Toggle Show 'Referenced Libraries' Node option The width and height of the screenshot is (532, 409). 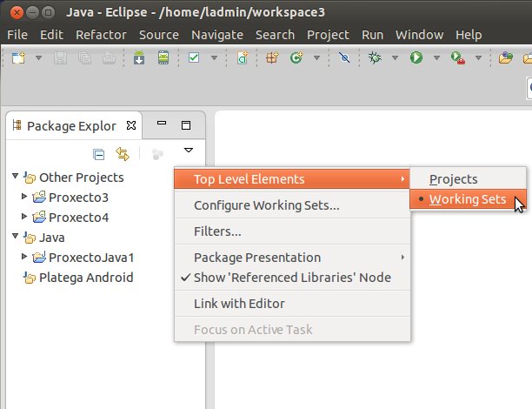[x=292, y=278]
